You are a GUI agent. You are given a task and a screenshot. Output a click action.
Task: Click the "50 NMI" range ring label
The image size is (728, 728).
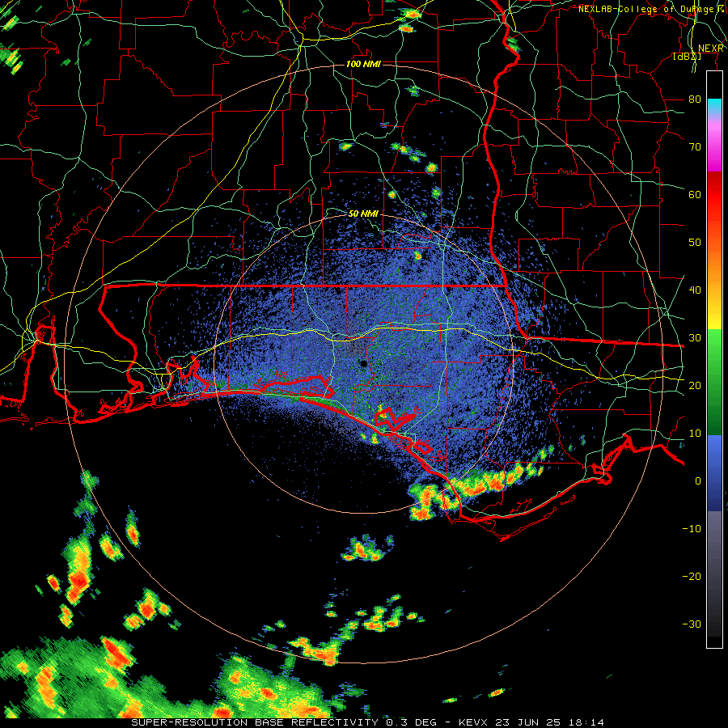[x=363, y=214]
